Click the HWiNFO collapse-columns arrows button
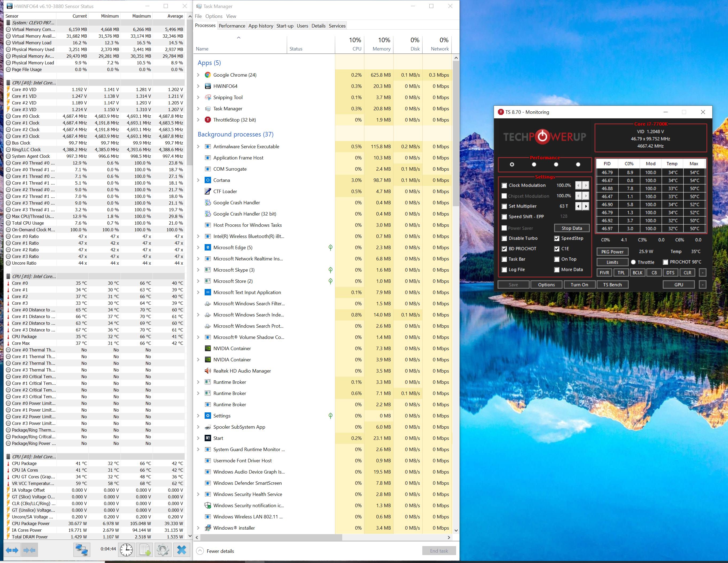This screenshot has width=728, height=563. 29,550
